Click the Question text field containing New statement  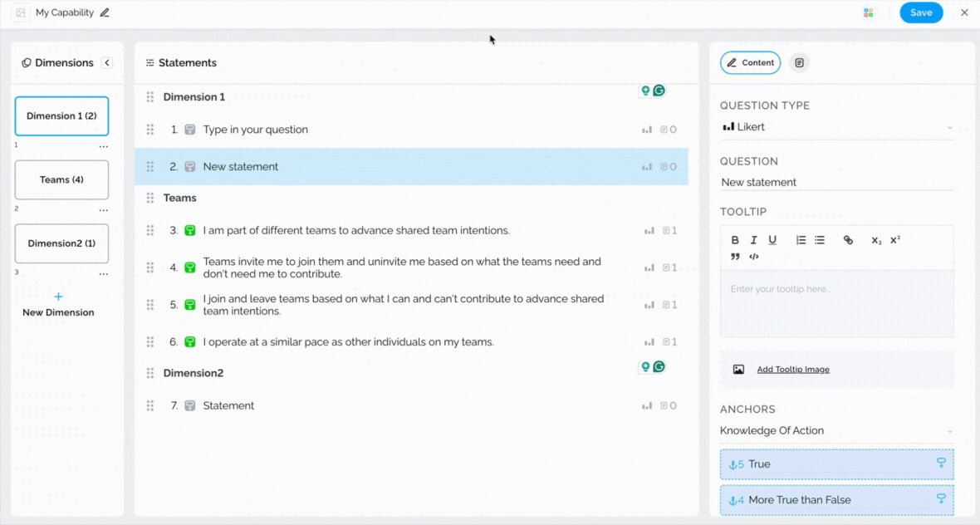tap(836, 182)
